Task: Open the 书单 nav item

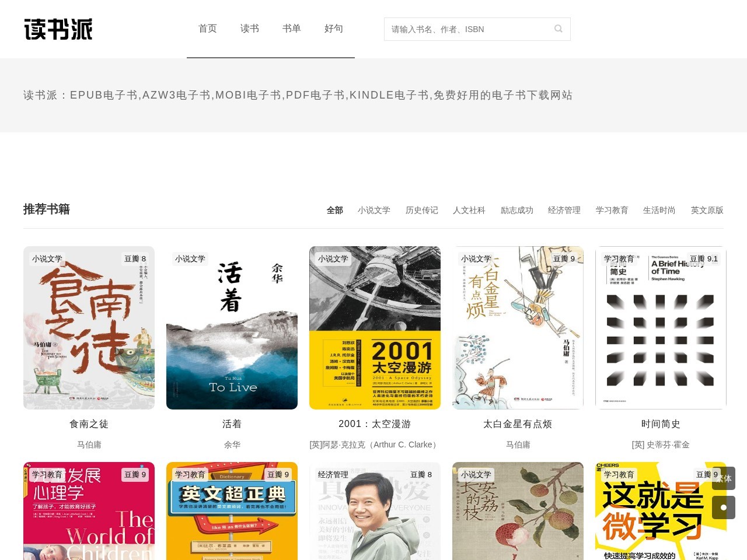Action: 292,29
